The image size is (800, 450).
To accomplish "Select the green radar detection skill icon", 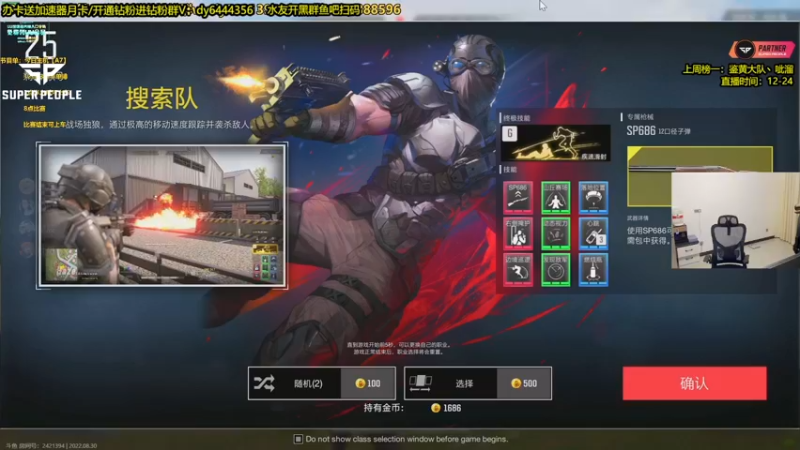I will (x=556, y=269).
